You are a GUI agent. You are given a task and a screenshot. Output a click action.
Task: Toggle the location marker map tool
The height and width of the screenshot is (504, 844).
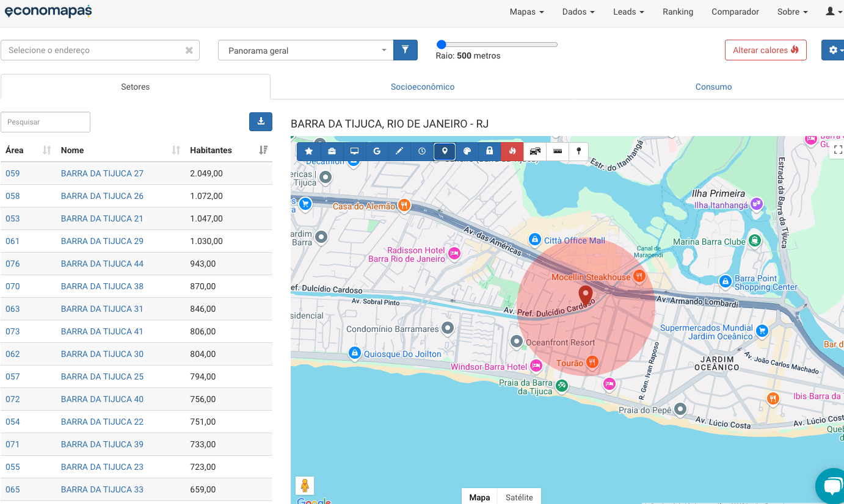pyautogui.click(x=445, y=151)
